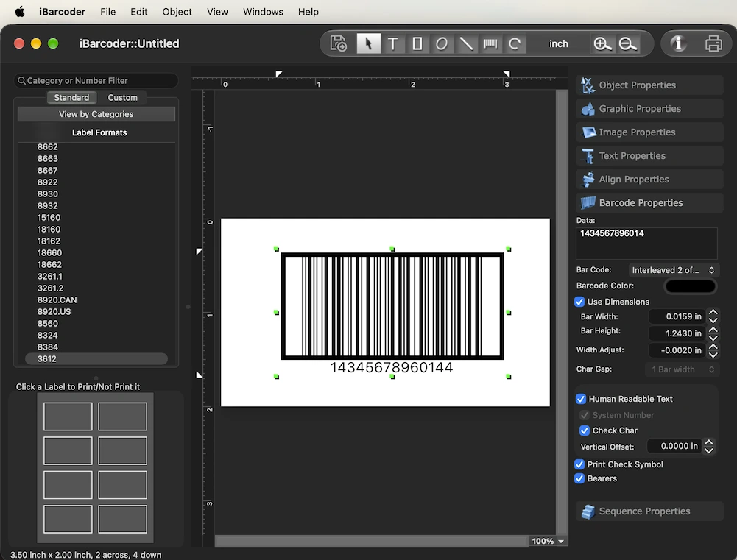Open the Char Gap dropdown
The height and width of the screenshot is (560, 737).
(x=683, y=369)
